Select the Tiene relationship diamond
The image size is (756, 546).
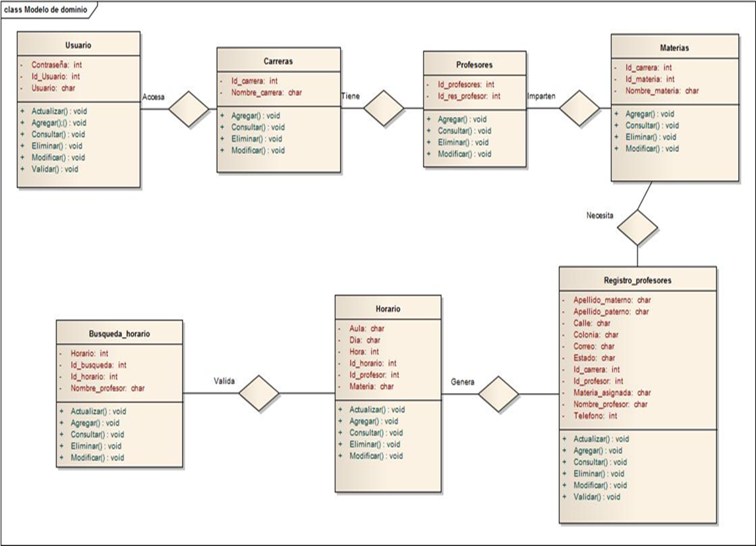pos(384,108)
